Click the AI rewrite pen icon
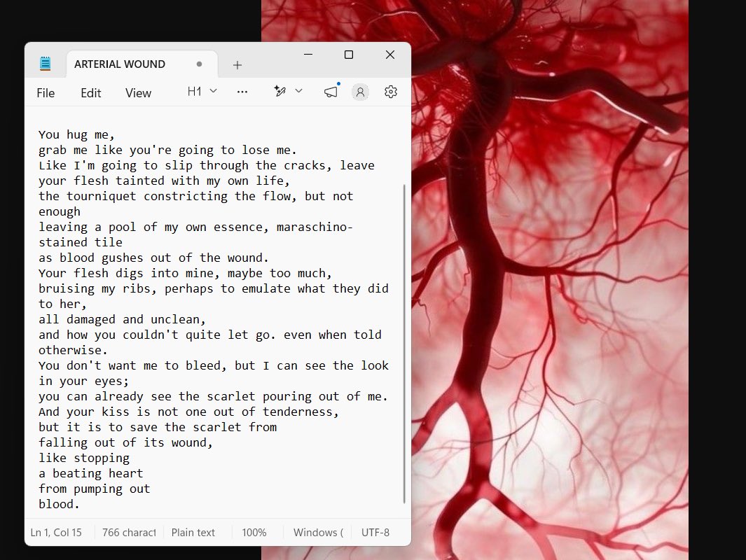746x560 pixels. (x=279, y=91)
